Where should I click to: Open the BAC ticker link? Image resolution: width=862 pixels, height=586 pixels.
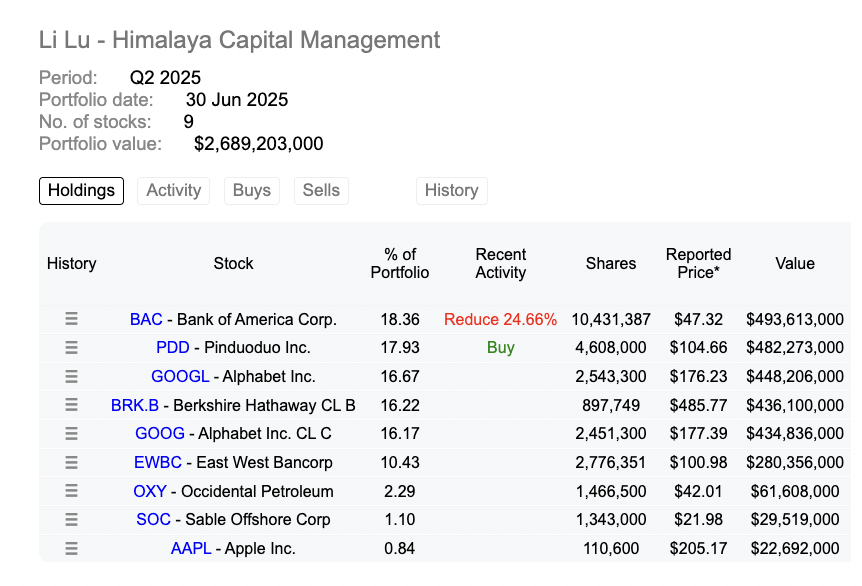click(x=146, y=320)
